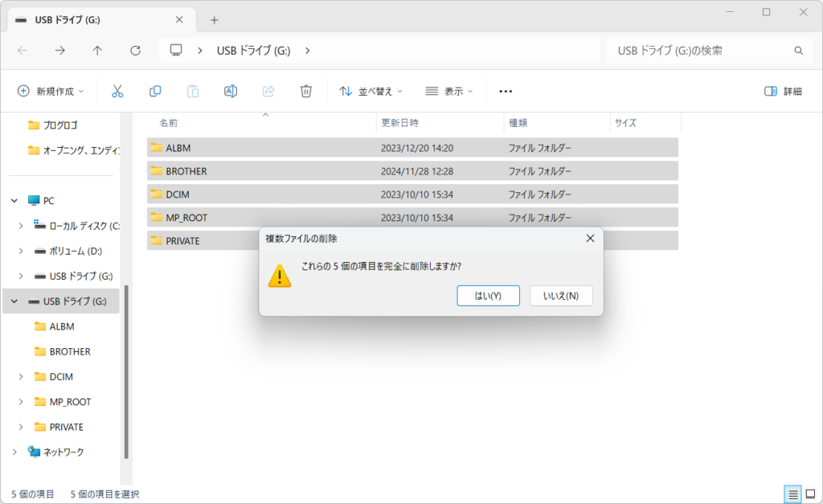This screenshot has width=823, height=504.
Task: Click the Copy icon in toolbar
Action: 155,92
